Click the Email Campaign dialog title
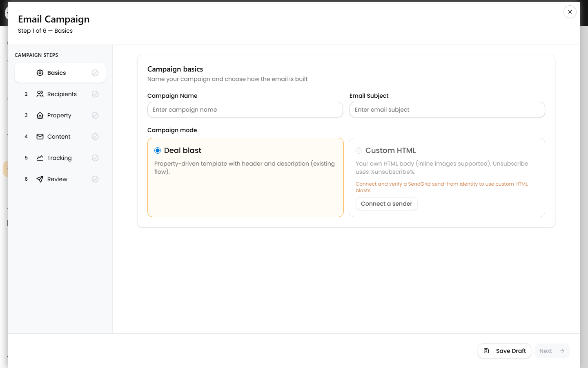 point(53,19)
